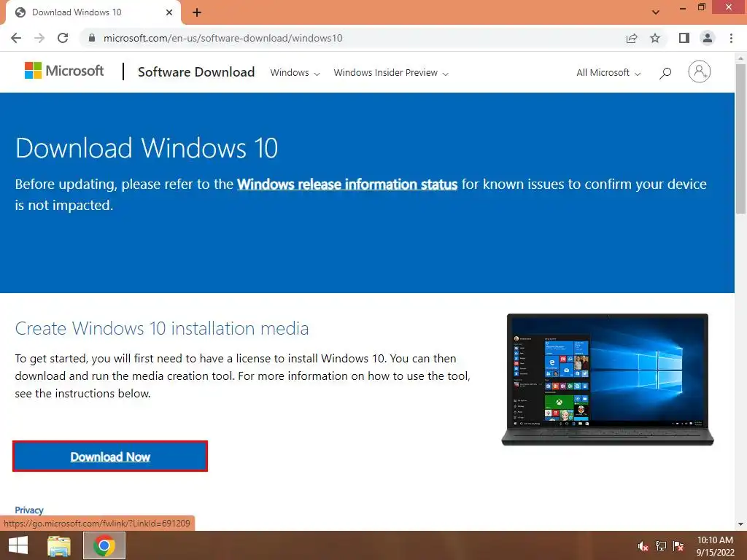Click the 'Download Windows 10' heading
Image resolution: width=747 pixels, height=560 pixels.
tap(147, 148)
